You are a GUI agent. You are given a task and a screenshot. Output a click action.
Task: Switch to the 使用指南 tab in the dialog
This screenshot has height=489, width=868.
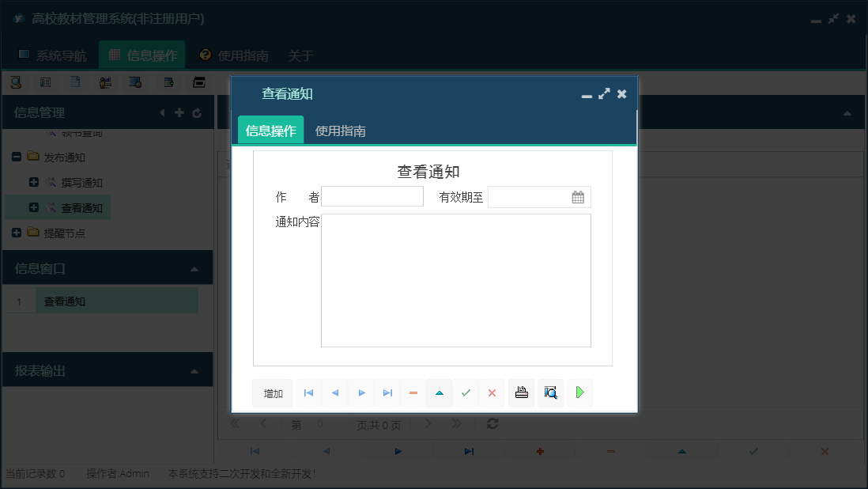(x=340, y=130)
